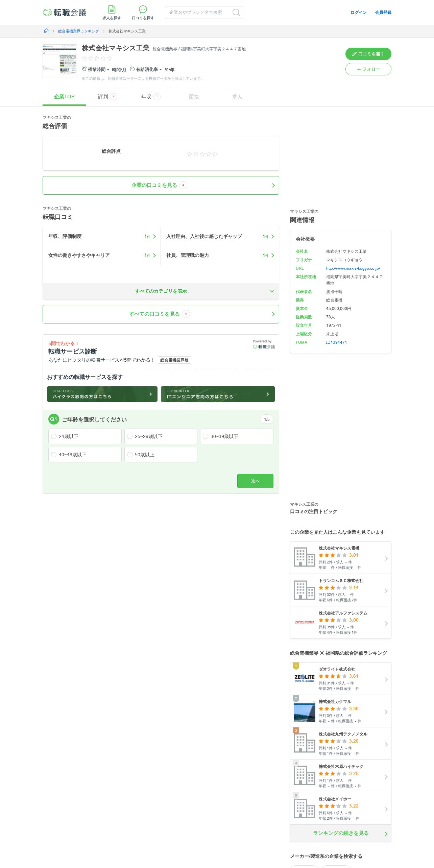Click 次へ button in questionnaire
434x868 pixels.
click(255, 481)
